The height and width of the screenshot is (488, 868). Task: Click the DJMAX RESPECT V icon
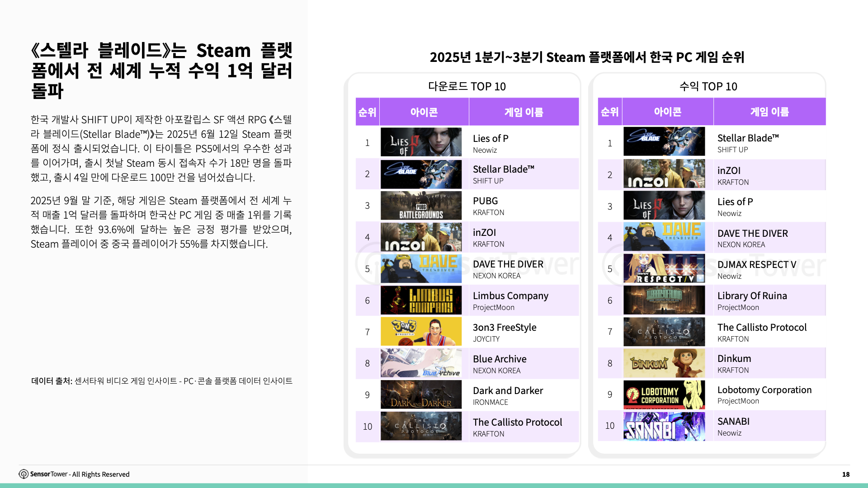click(664, 268)
